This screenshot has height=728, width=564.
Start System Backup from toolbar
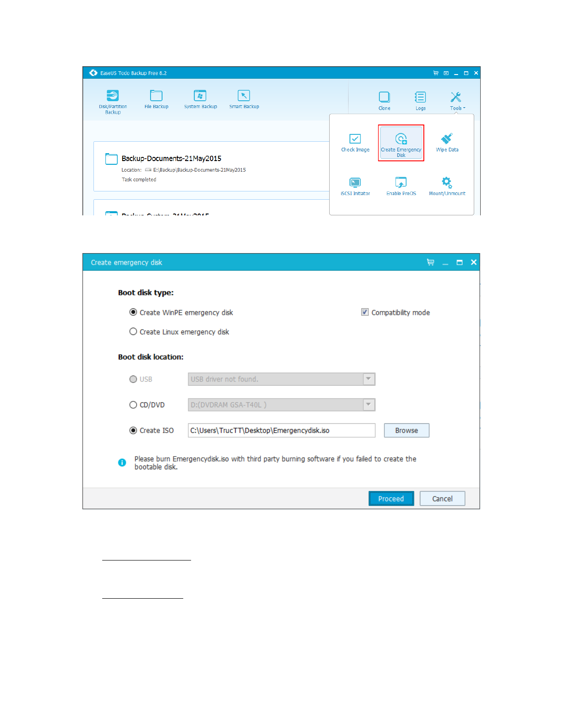pyautogui.click(x=200, y=99)
